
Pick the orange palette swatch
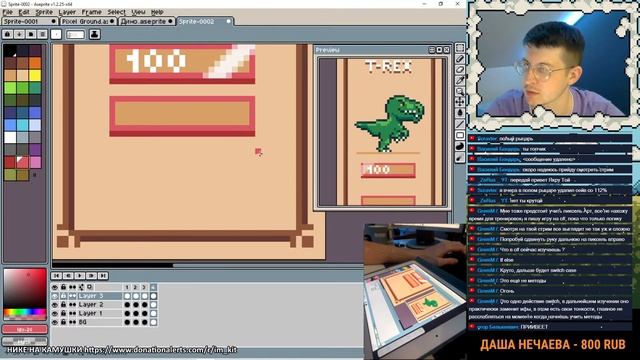pos(35,63)
